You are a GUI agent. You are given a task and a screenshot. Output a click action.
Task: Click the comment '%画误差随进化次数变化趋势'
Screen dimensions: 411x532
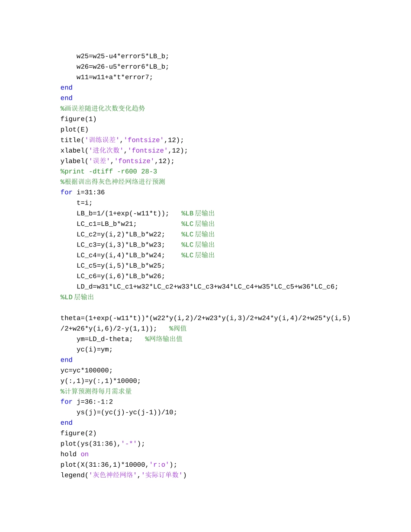coord(103,109)
